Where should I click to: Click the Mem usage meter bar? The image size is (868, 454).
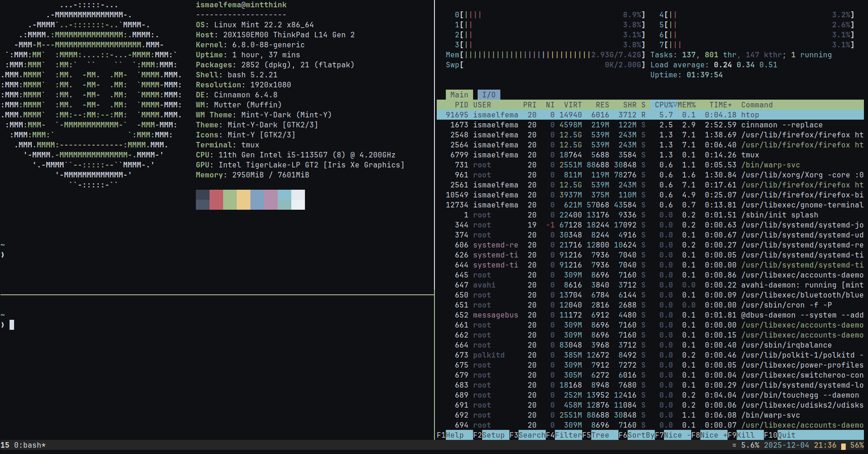(523, 55)
